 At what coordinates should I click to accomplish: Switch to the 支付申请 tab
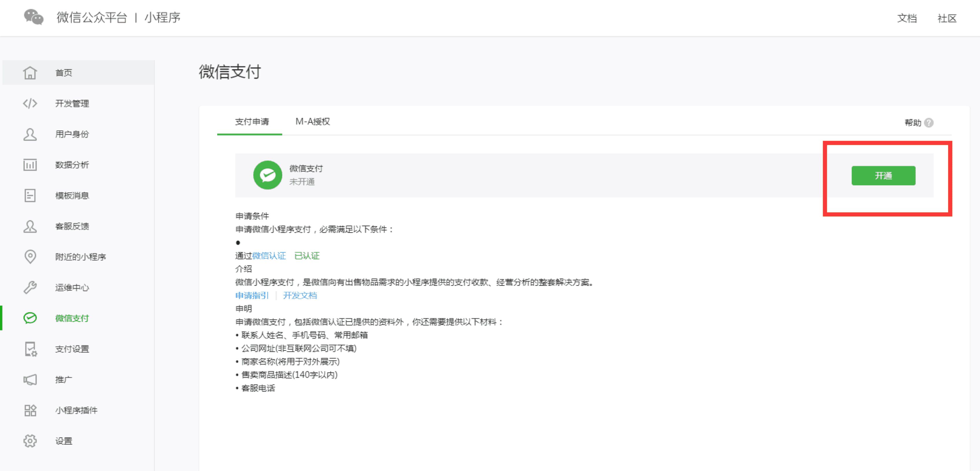[251, 122]
